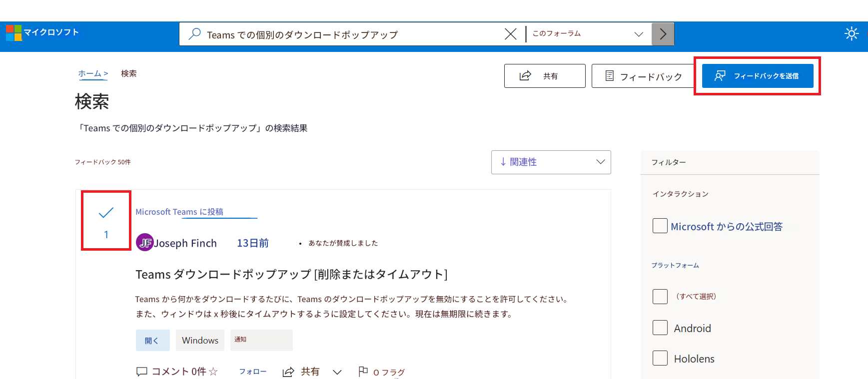The image size is (868, 379).
Task: Click the star icon beside comment count
Action: click(x=213, y=372)
